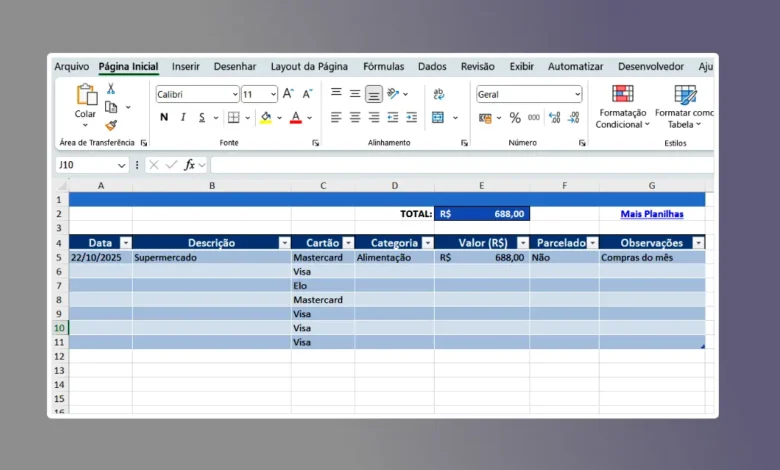
Task: Switch to the Desenhar tab
Action: pyautogui.click(x=235, y=66)
